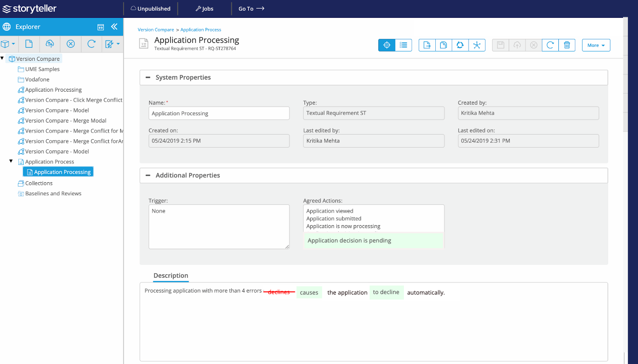Click inside the Trigger text area
This screenshot has width=638, height=364.
pyautogui.click(x=219, y=227)
